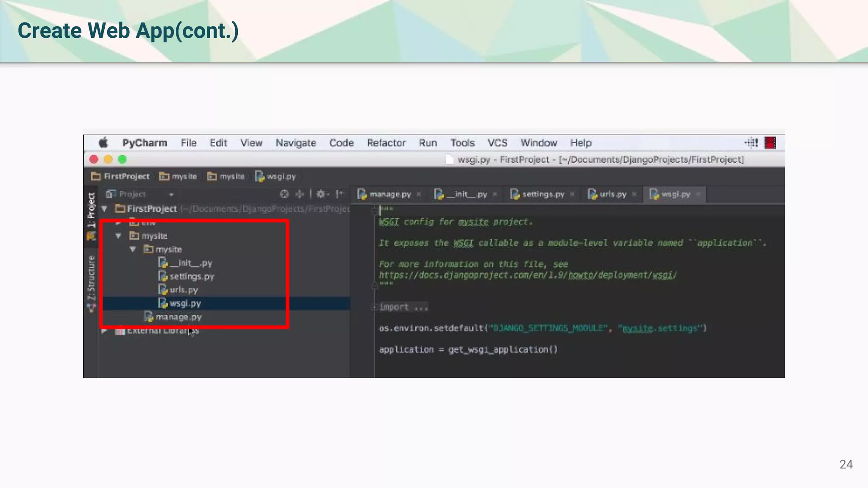Open the Apple menu
This screenshot has width=868, height=488.
(x=103, y=143)
